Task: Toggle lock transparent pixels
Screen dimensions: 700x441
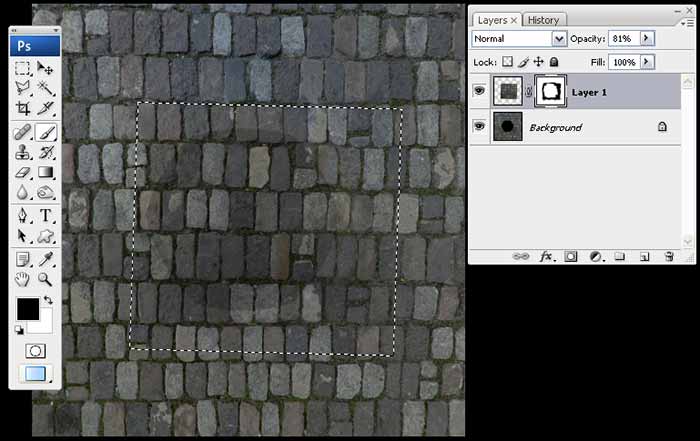Action: [x=507, y=62]
